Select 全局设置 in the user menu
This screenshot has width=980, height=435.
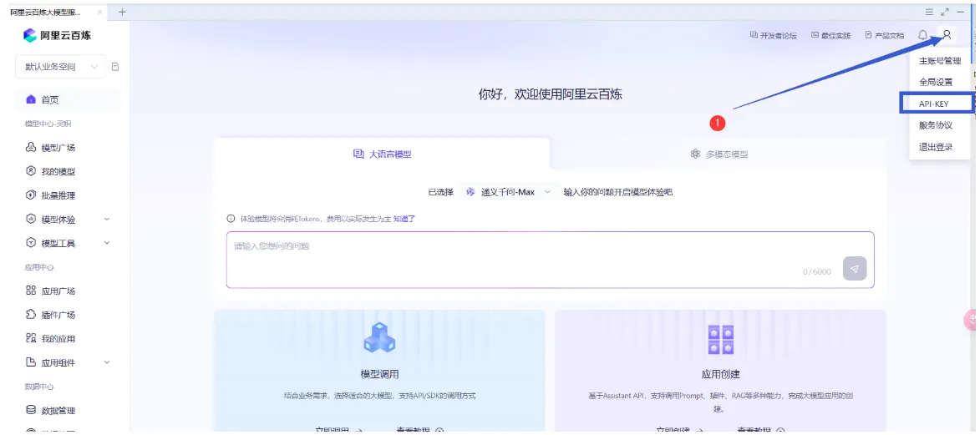[936, 82]
